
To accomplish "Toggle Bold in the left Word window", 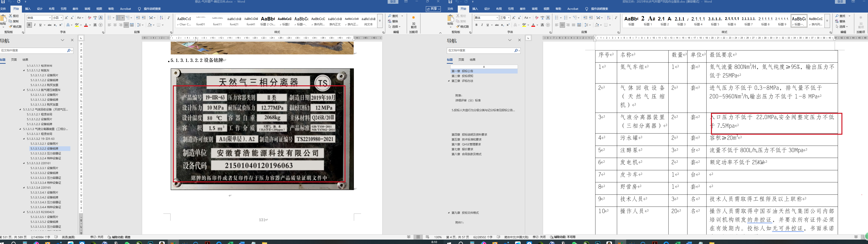I will coord(29,25).
